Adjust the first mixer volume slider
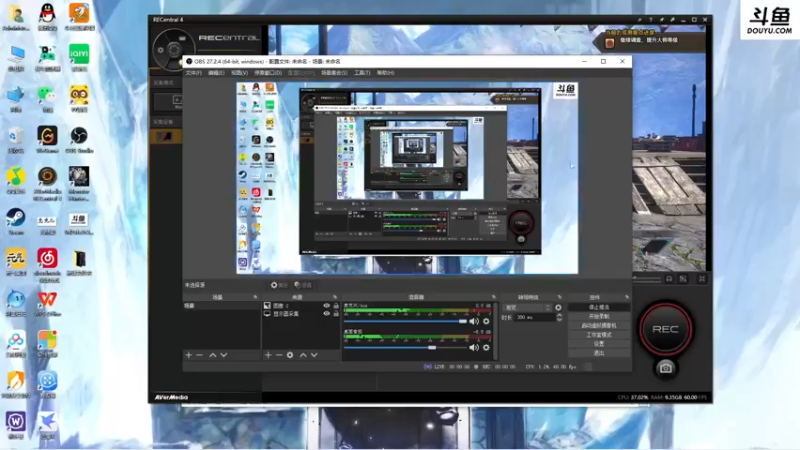Image resolution: width=800 pixels, height=450 pixels. [405, 321]
